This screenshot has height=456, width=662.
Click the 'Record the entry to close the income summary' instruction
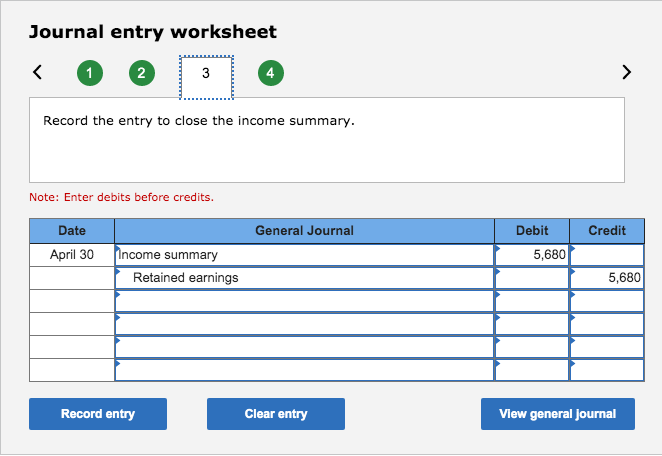pyautogui.click(x=199, y=121)
